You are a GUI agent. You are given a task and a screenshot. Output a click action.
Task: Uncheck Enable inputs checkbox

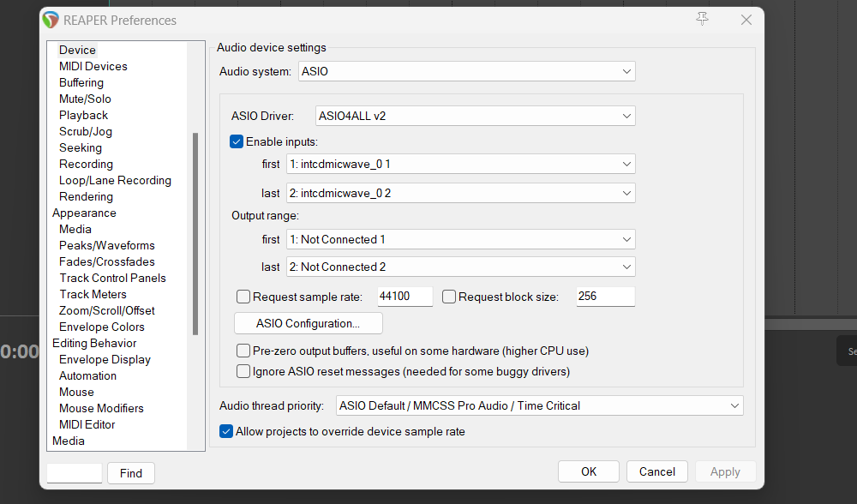tap(237, 141)
